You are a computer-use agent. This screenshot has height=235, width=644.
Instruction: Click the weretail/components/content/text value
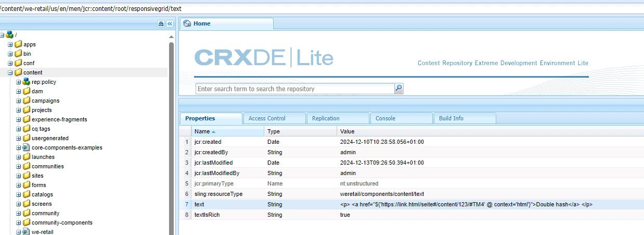(382, 194)
